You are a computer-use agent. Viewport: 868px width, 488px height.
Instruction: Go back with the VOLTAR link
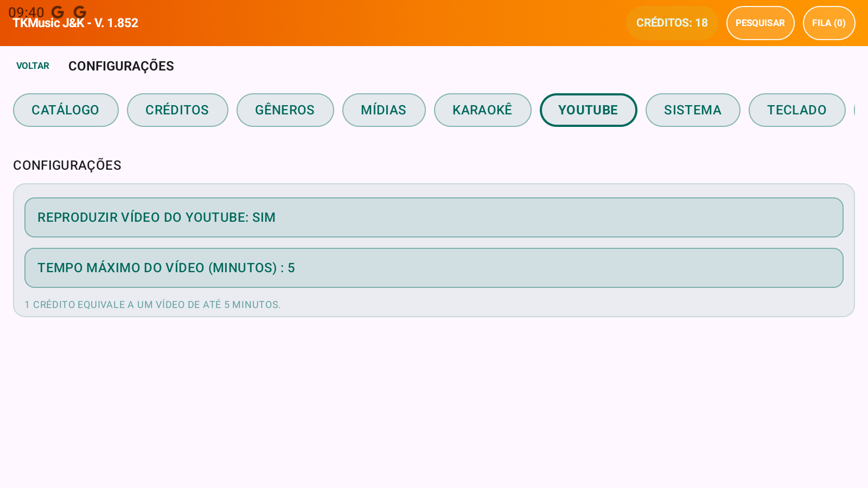point(33,66)
